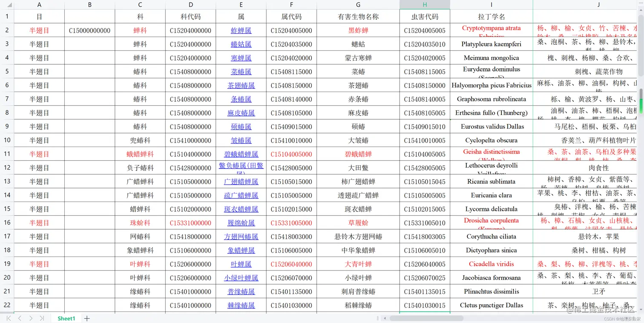Click the horizontal scrollbar's left arrow
The height and width of the screenshot is (323, 644).
pos(385,317)
